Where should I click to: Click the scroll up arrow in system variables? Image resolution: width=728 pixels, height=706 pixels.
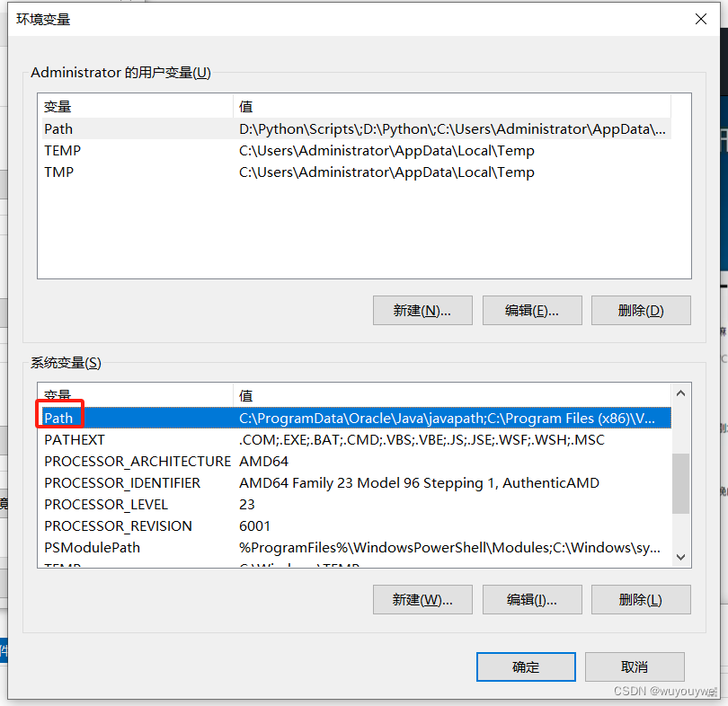click(680, 393)
